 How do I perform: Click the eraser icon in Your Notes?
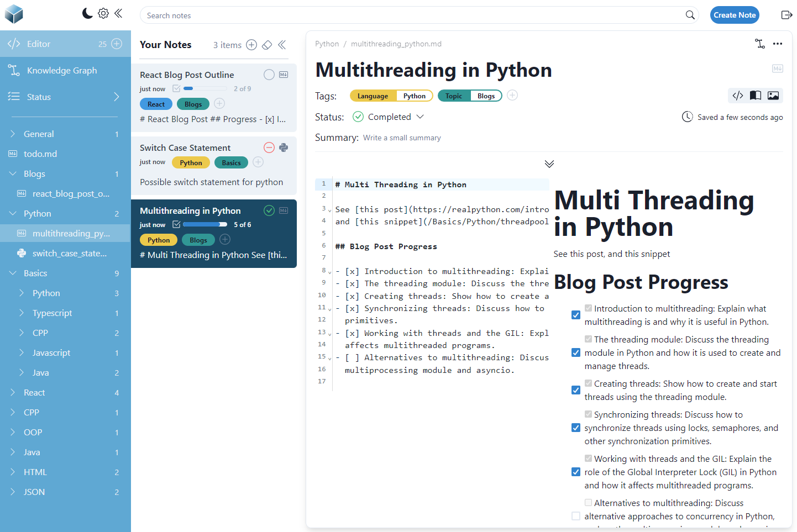[267, 45]
